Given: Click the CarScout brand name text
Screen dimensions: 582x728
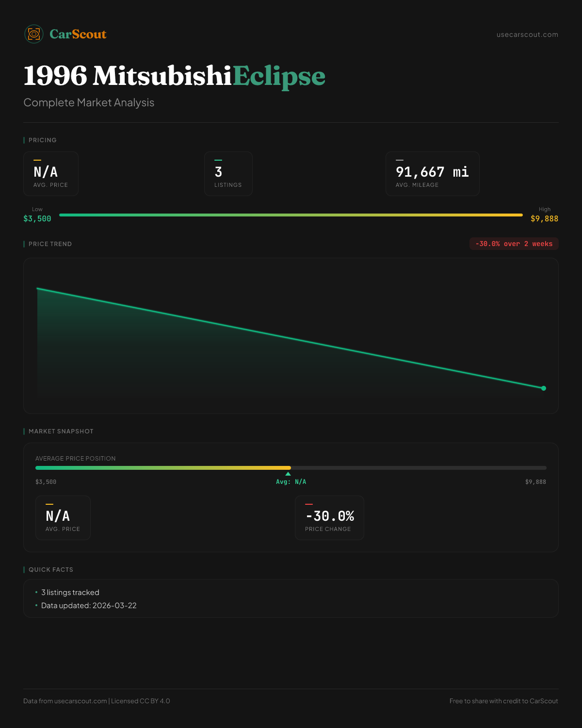Looking at the screenshot, I should coord(78,34).
